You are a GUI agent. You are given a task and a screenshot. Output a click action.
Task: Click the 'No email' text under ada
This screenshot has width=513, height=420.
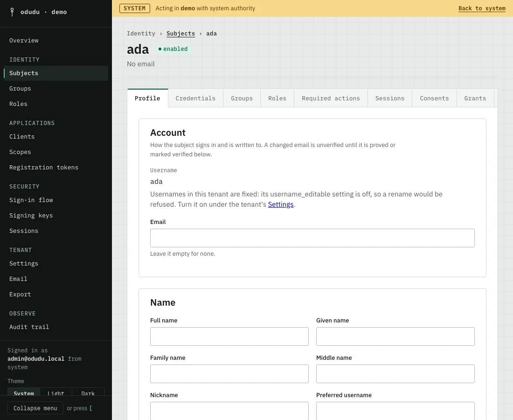coord(141,64)
